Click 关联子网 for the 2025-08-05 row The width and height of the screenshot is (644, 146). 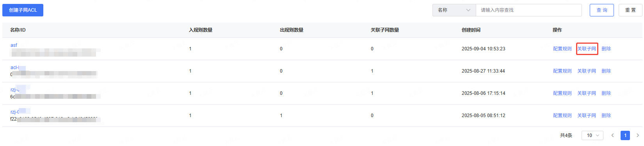[587, 116]
